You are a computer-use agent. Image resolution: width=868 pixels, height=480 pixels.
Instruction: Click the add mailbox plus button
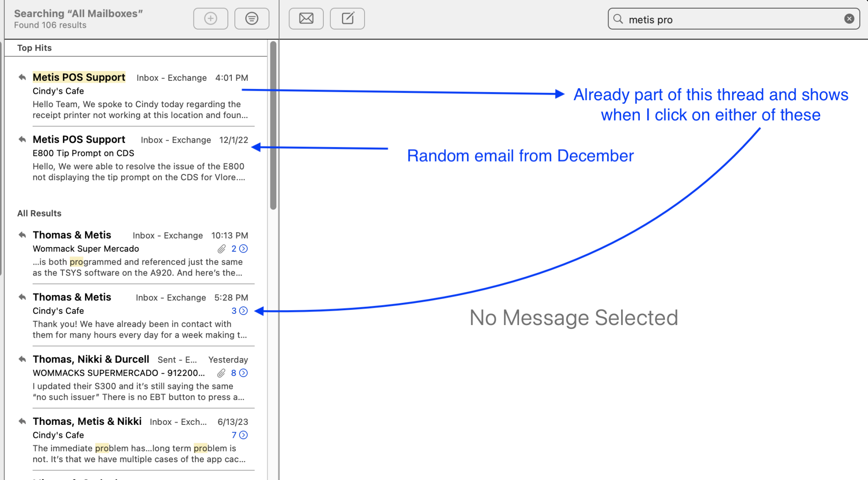click(210, 19)
